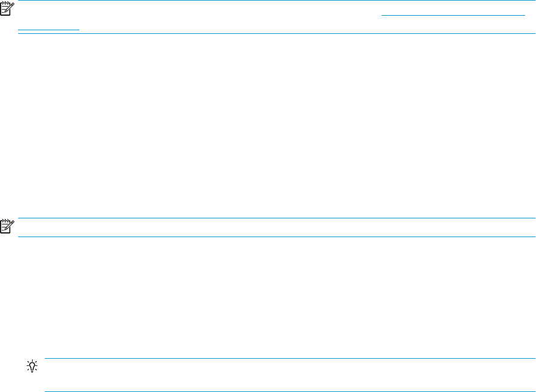
Task: Click the topmost notepad-and-pencil note icon
Action: point(7,8)
